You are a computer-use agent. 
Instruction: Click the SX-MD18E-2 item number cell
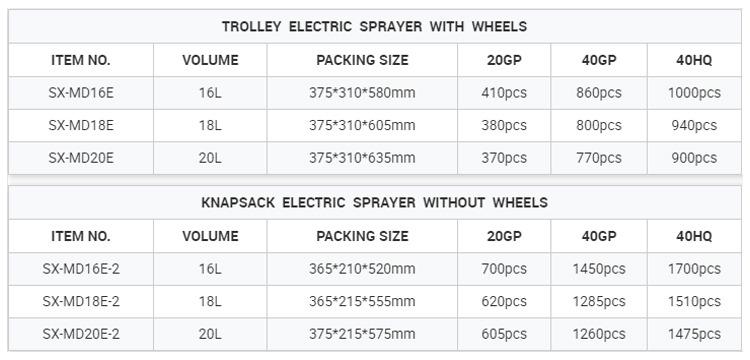(x=81, y=302)
